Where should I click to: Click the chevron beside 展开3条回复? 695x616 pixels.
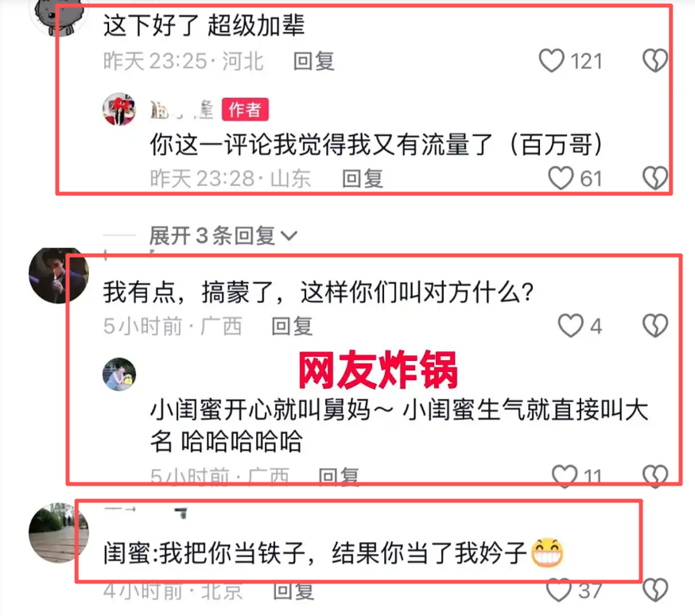pyautogui.click(x=289, y=236)
